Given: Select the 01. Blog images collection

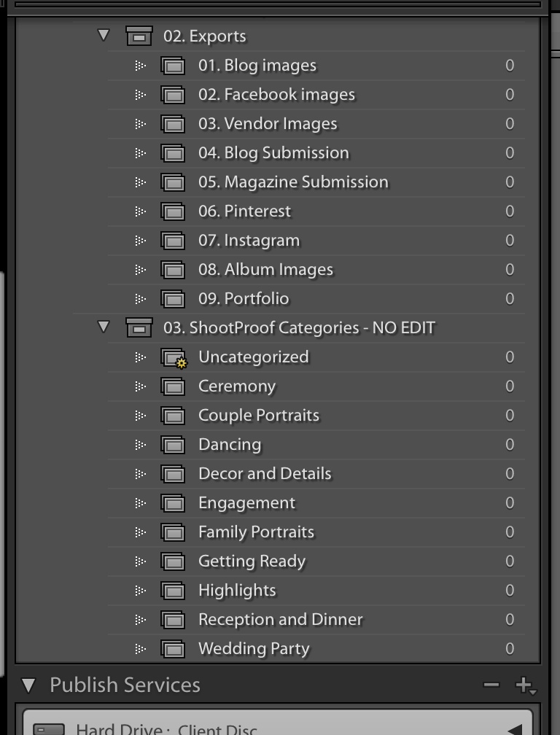Looking at the screenshot, I should click(316, 66).
